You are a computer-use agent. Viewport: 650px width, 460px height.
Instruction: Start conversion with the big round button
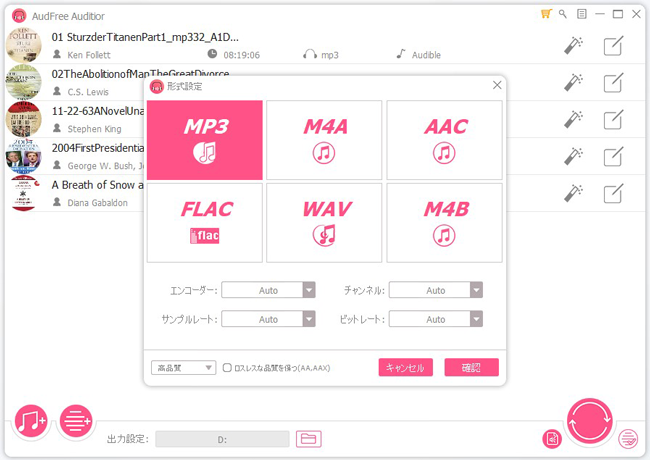click(589, 421)
